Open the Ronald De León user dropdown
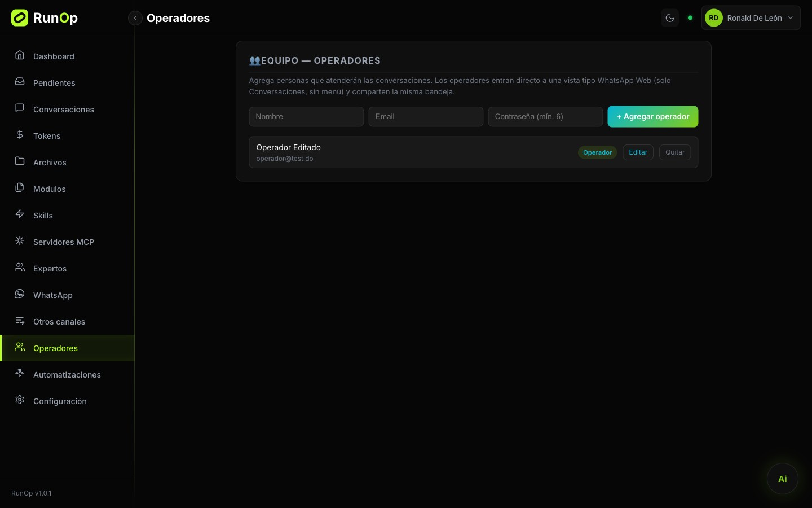 [x=751, y=18]
